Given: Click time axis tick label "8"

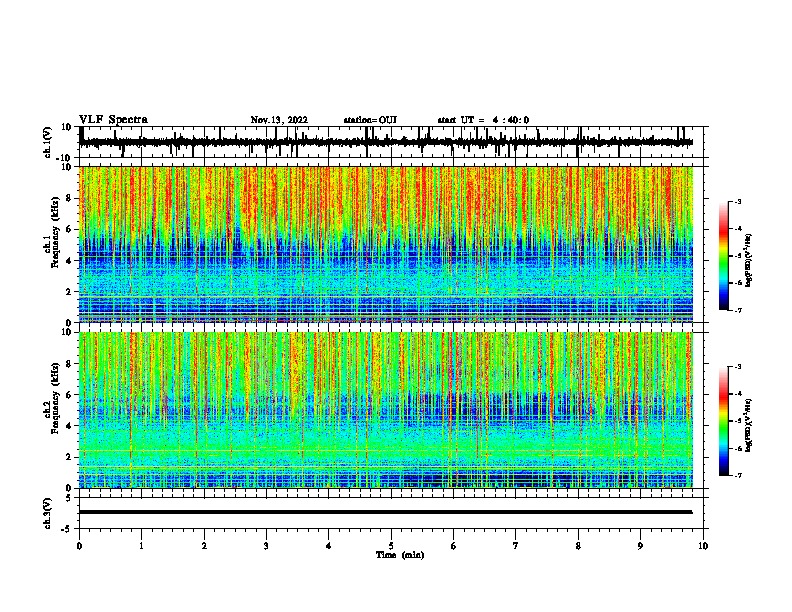Looking at the screenshot, I should pyautogui.click(x=578, y=546).
